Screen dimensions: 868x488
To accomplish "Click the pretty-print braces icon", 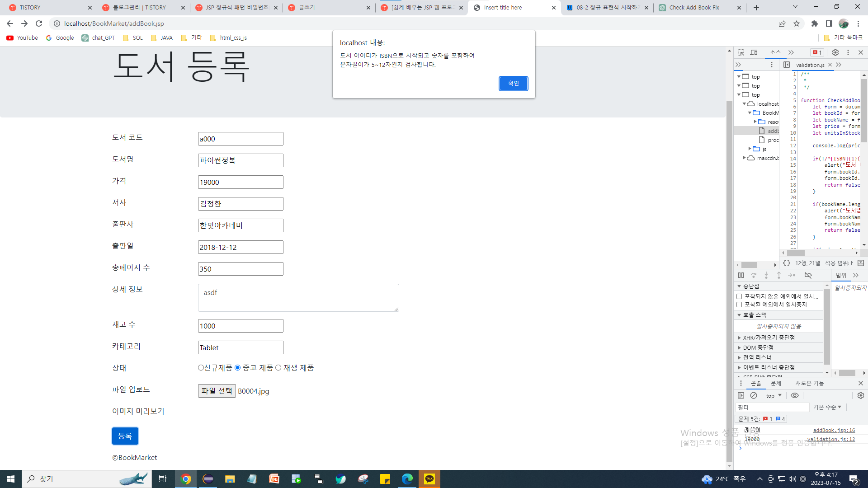I will [787, 263].
